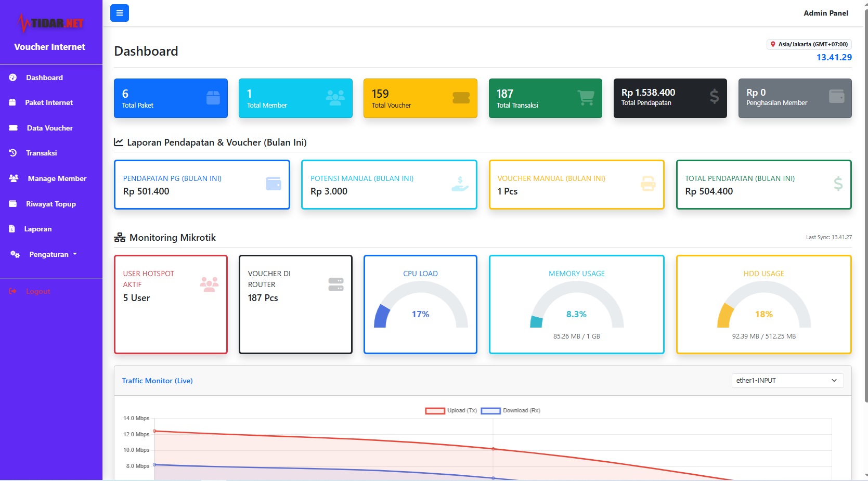Viewport: 868px width, 481px height.
Task: Click the CPU Load 17% gauge
Action: [x=421, y=305]
